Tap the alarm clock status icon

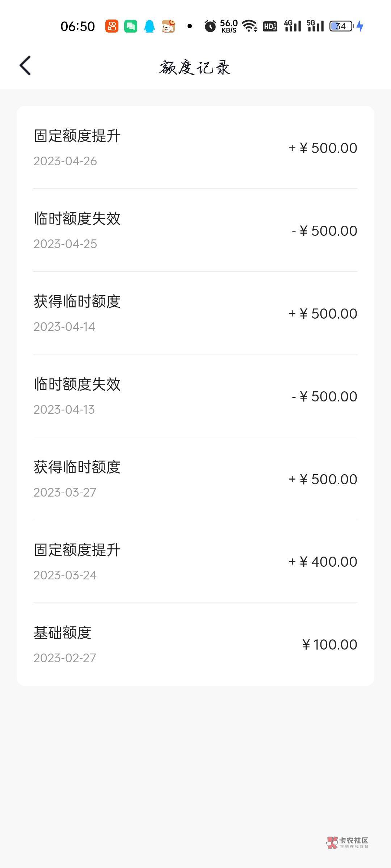pyautogui.click(x=210, y=26)
